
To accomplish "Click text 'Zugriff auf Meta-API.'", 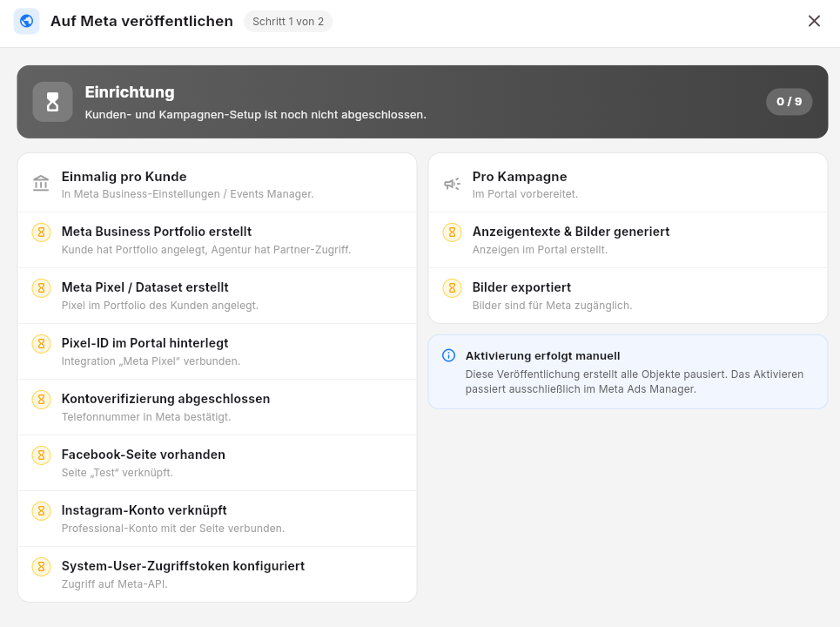I will 115,584.
